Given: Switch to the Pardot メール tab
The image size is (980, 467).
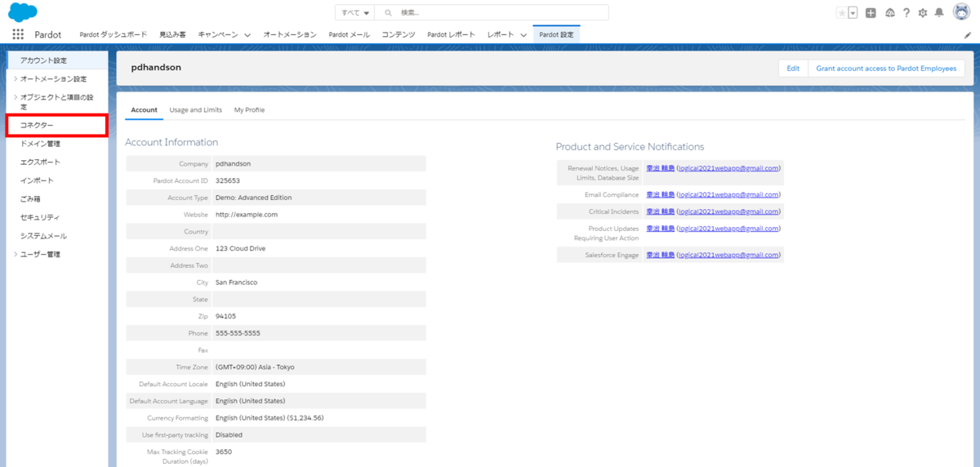Looking at the screenshot, I should click(349, 34).
